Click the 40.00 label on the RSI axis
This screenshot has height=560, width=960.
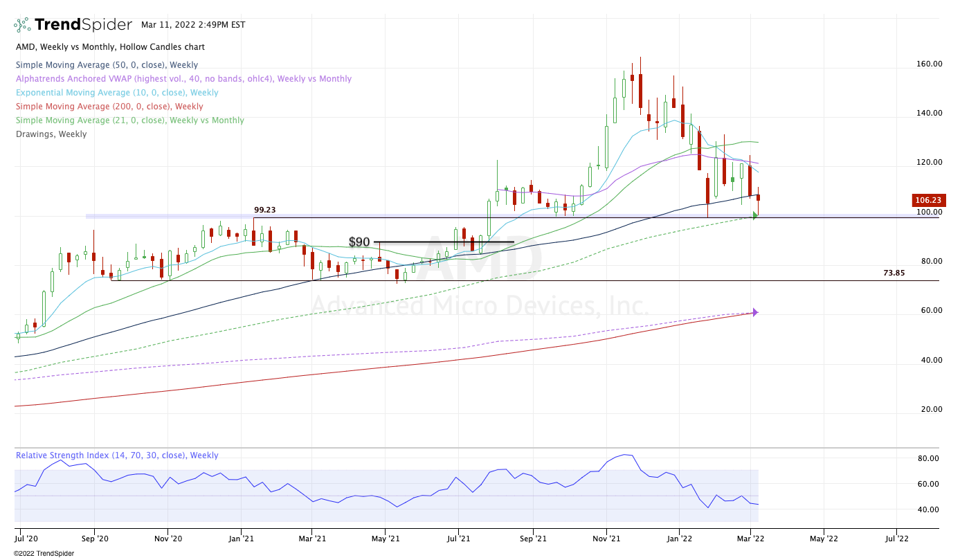929,509
